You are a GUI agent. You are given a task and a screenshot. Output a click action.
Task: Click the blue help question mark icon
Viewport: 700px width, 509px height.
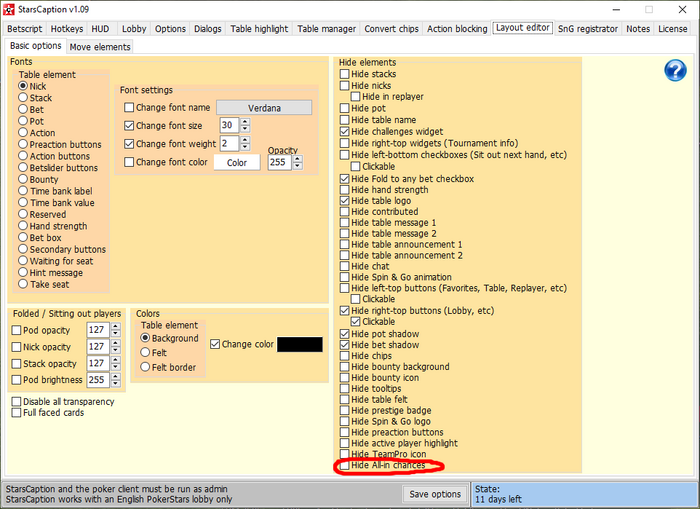click(x=676, y=70)
